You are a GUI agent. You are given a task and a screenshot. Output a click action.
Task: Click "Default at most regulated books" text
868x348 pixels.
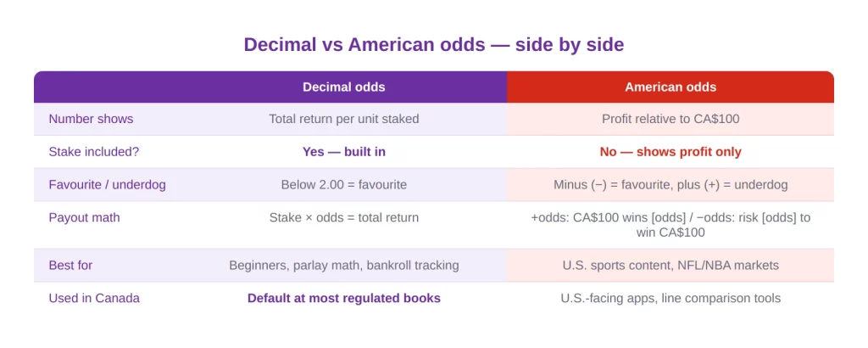click(343, 298)
